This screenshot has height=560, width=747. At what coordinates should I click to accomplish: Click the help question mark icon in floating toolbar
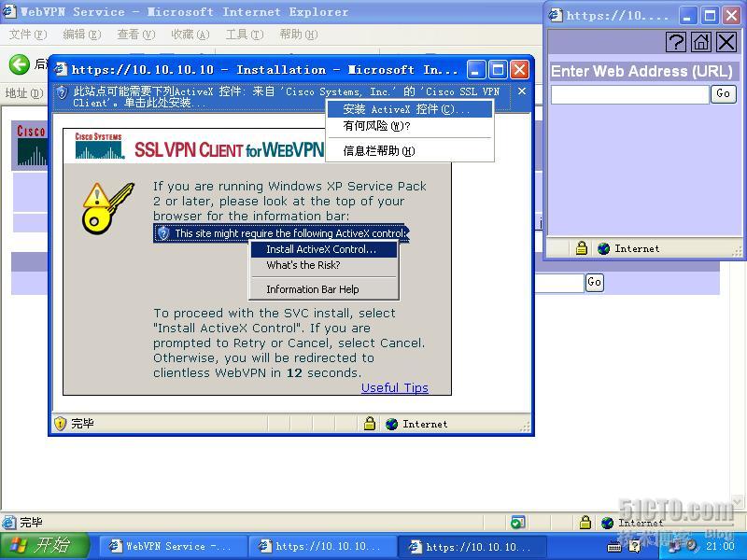pos(675,42)
